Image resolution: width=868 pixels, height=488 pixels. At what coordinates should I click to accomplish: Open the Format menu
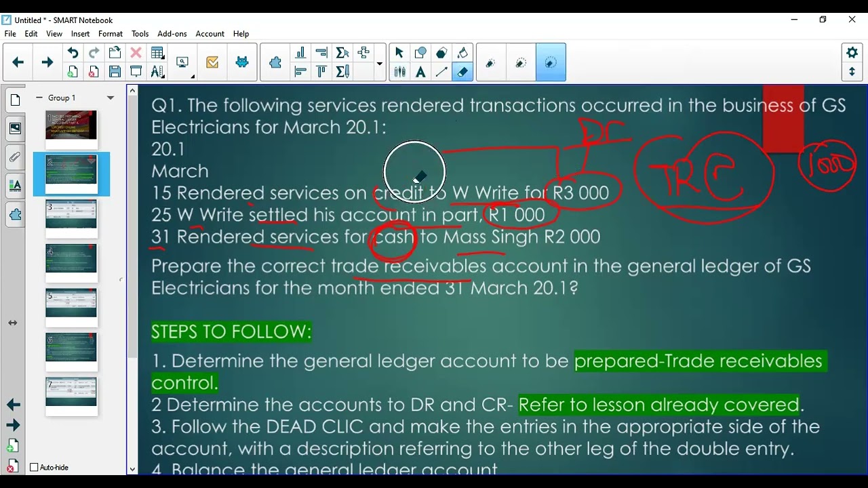[111, 34]
